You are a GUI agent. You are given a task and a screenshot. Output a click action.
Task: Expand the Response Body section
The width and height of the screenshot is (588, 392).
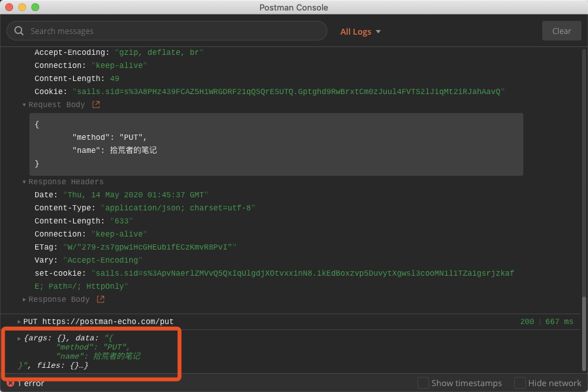pyautogui.click(x=24, y=299)
